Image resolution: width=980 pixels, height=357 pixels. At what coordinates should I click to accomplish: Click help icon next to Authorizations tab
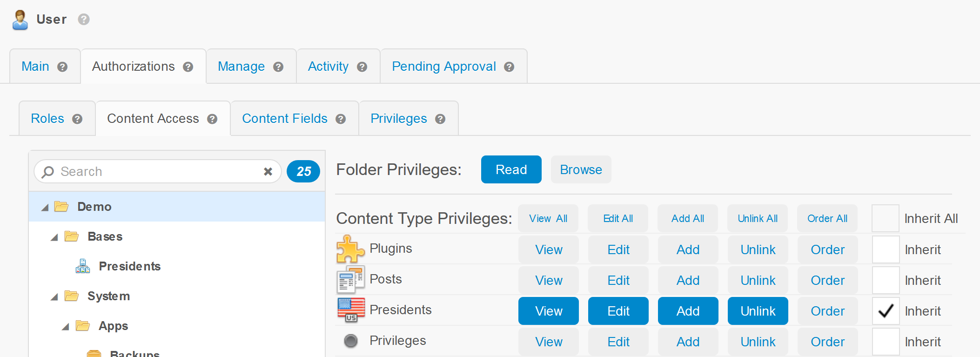(x=188, y=67)
